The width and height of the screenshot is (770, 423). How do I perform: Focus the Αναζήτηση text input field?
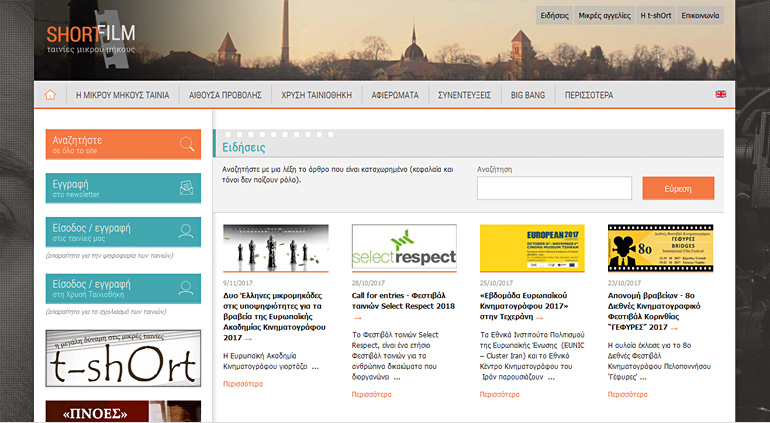pyautogui.click(x=539, y=188)
